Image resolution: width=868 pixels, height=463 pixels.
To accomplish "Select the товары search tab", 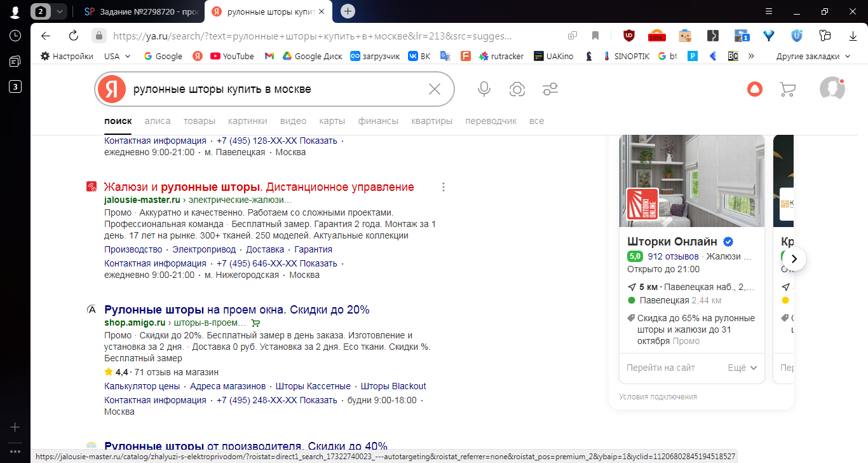I will click(x=200, y=121).
